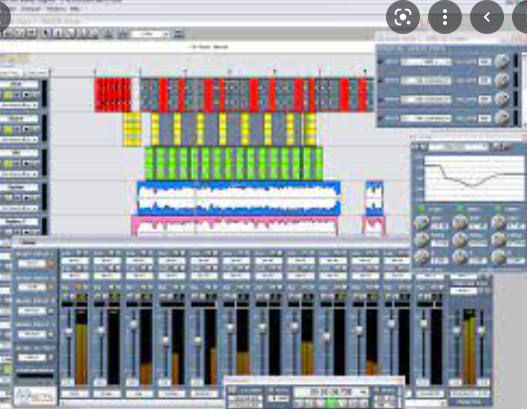Turn the fourth knob in the top-right panel
This screenshot has height=409, width=527.
pyautogui.click(x=502, y=118)
